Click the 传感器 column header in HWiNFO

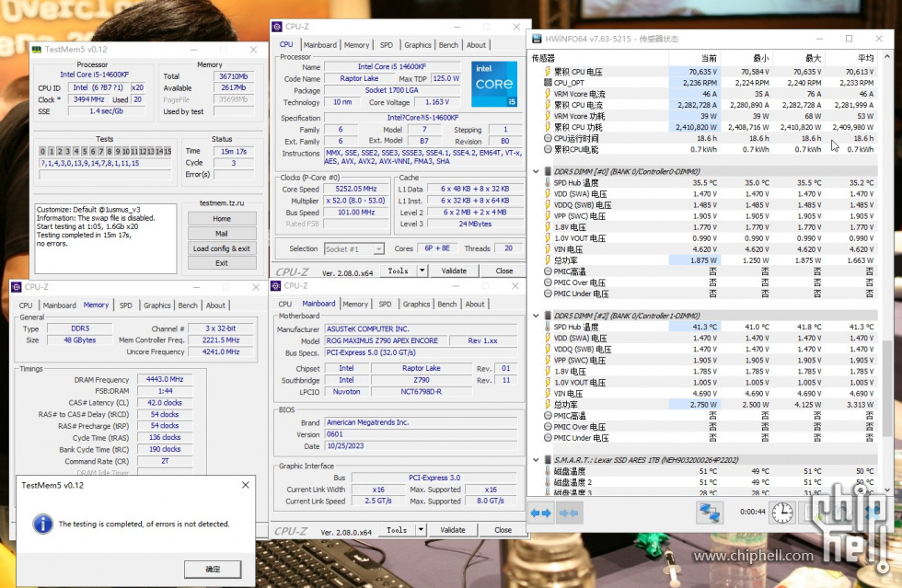(x=598, y=58)
